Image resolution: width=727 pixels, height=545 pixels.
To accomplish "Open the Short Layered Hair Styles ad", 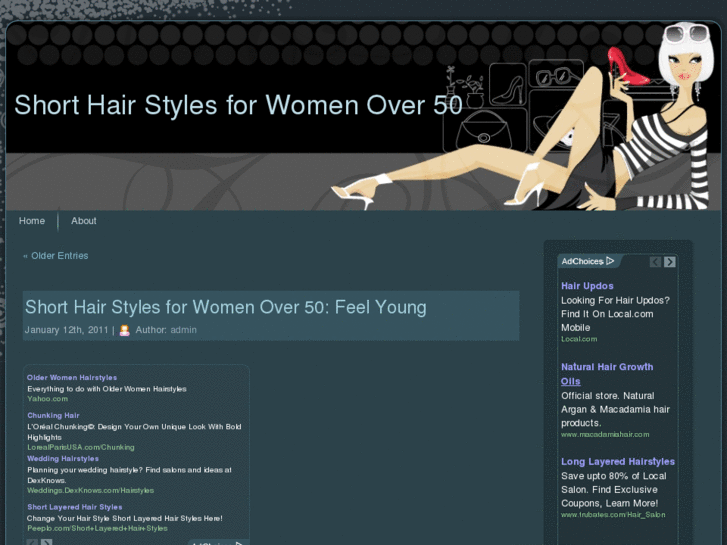I will point(75,507).
